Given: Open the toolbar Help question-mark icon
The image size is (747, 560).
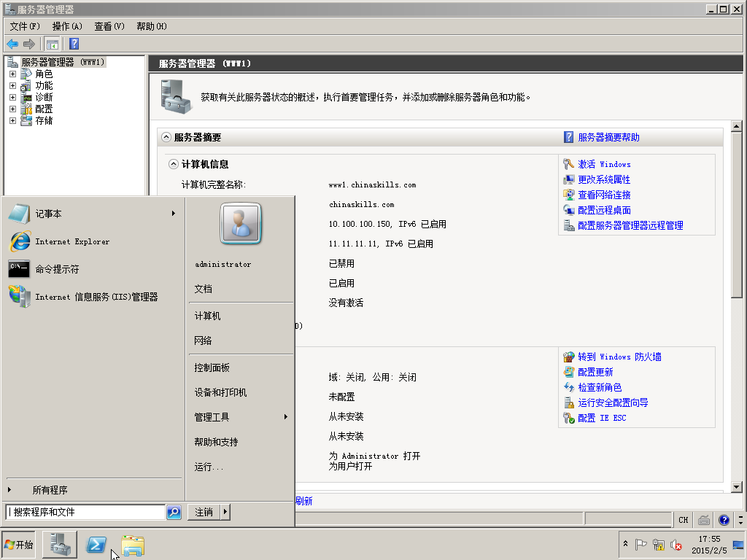Looking at the screenshot, I should [x=74, y=44].
